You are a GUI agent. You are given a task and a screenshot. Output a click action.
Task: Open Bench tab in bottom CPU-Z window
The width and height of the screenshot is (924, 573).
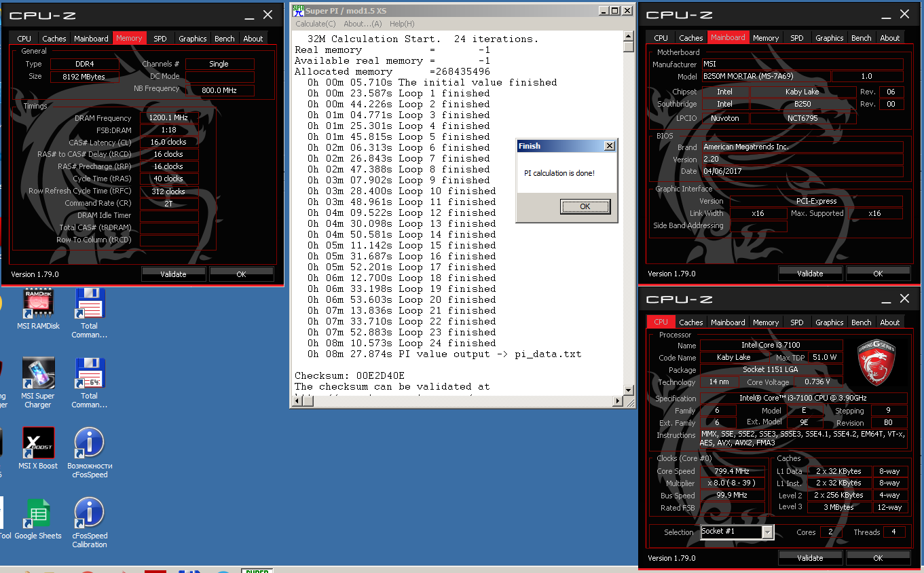862,322
